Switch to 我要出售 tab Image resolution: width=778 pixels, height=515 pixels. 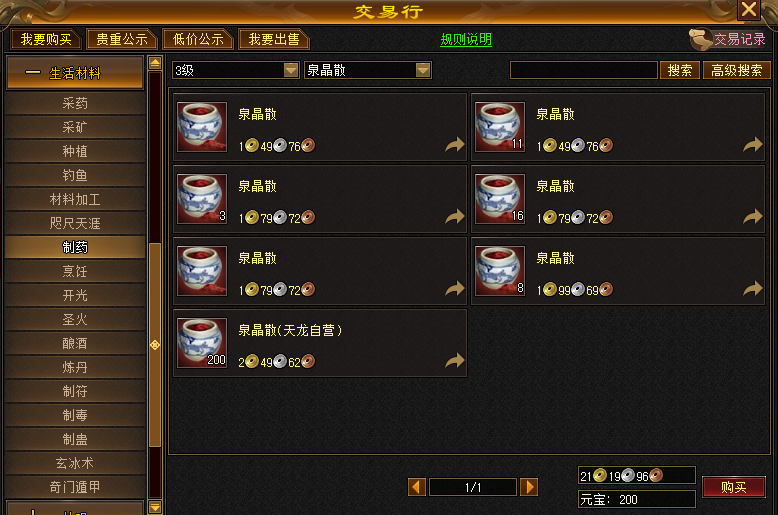click(274, 39)
